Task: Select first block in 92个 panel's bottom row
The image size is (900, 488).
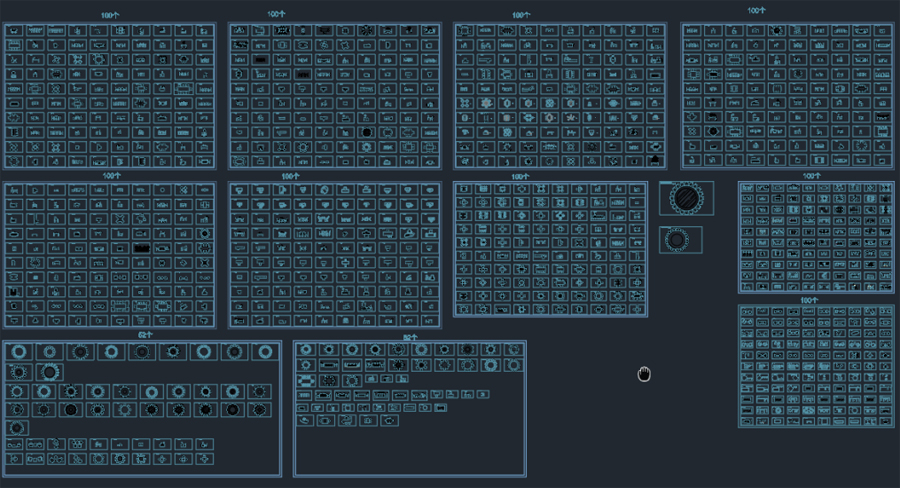Action: click(304, 420)
